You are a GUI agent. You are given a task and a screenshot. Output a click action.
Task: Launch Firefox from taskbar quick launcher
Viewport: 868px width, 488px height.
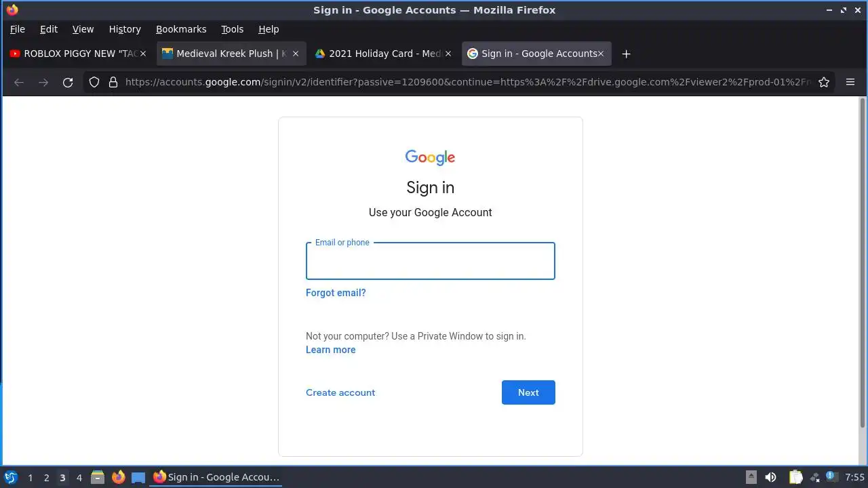(118, 477)
